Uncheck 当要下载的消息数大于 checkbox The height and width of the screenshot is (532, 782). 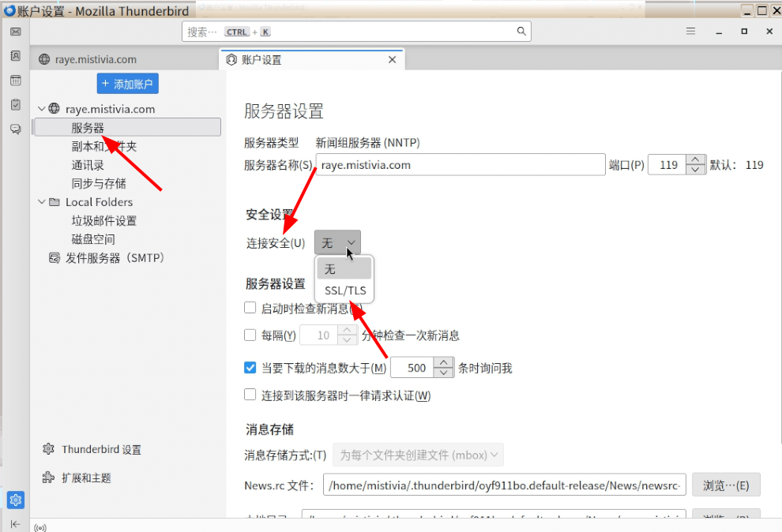pyautogui.click(x=250, y=368)
